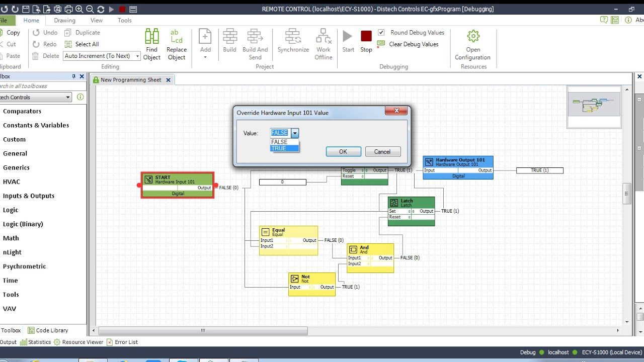Click Zoom Out in quick access toolbar
This screenshot has height=362, width=644.
[x=90, y=9]
